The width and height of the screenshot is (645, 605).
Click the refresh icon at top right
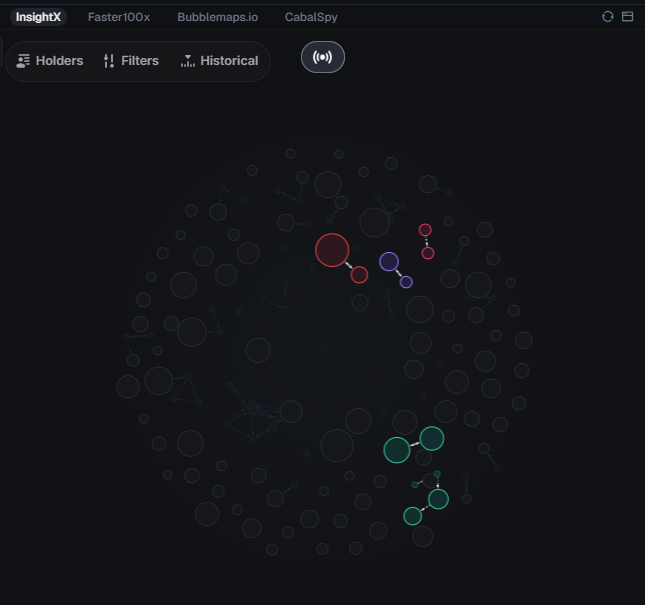click(x=608, y=16)
